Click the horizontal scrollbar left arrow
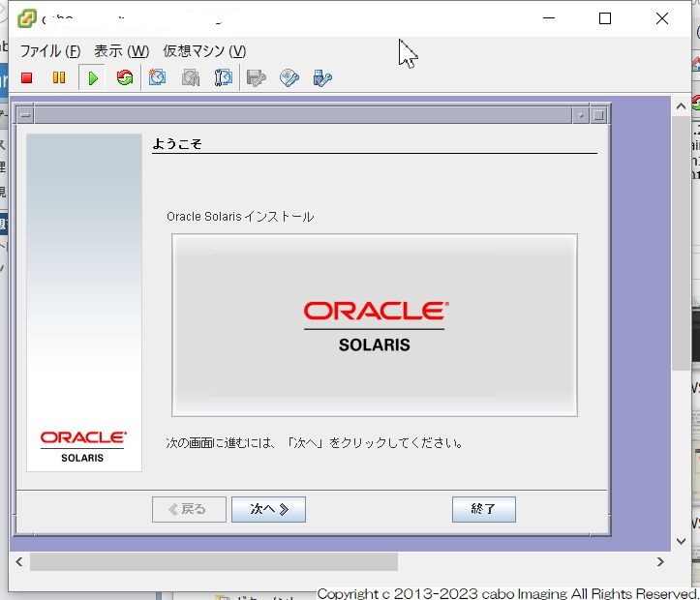This screenshot has width=700, height=600. [x=18, y=561]
